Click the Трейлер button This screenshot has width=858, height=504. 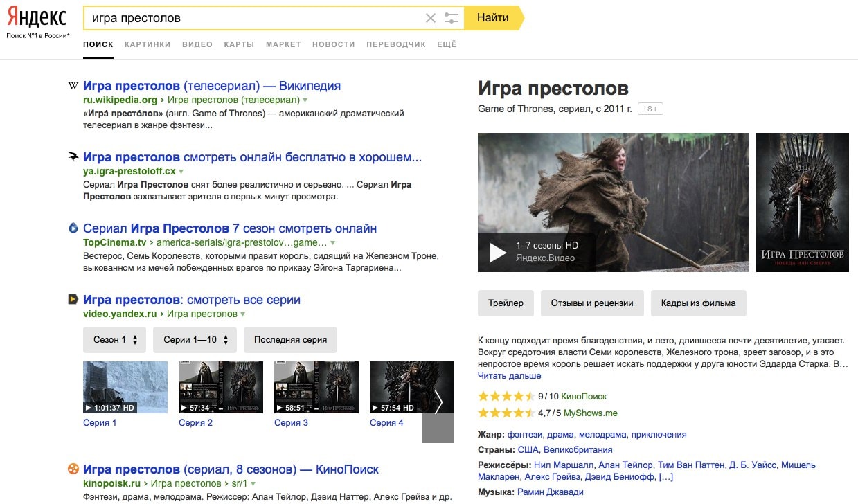(x=506, y=303)
